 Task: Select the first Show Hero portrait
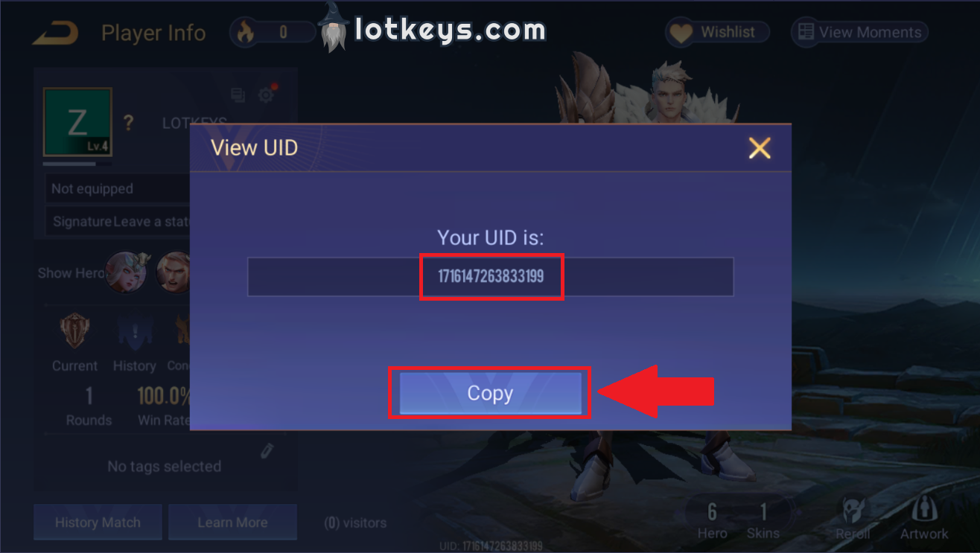click(x=126, y=272)
